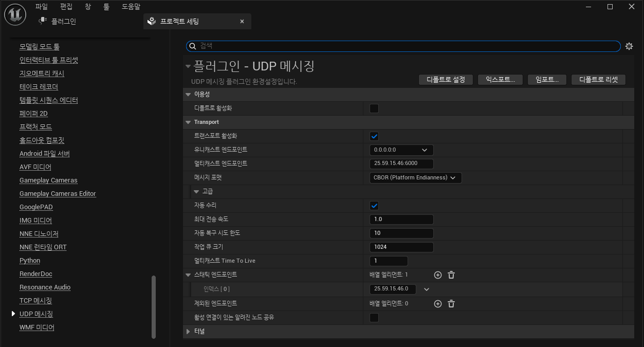Click the 익스포트... button
Screen dimensions: 644x347
(x=500, y=80)
